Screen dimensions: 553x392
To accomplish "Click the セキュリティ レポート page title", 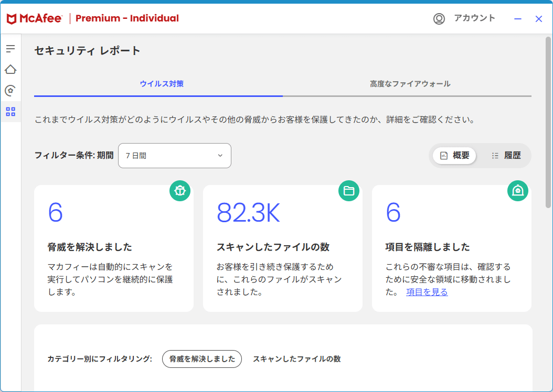I will point(87,51).
